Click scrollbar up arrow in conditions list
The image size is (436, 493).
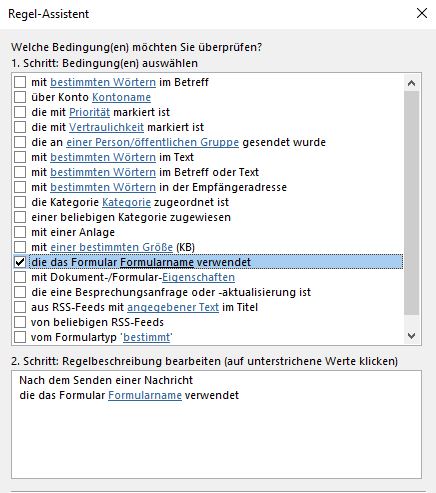[411, 83]
